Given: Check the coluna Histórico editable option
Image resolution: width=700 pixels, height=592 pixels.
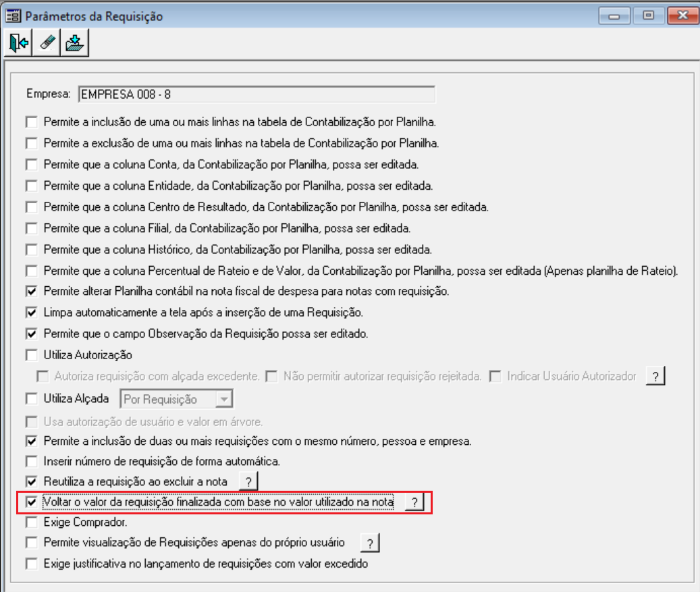Looking at the screenshot, I should 32,250.
